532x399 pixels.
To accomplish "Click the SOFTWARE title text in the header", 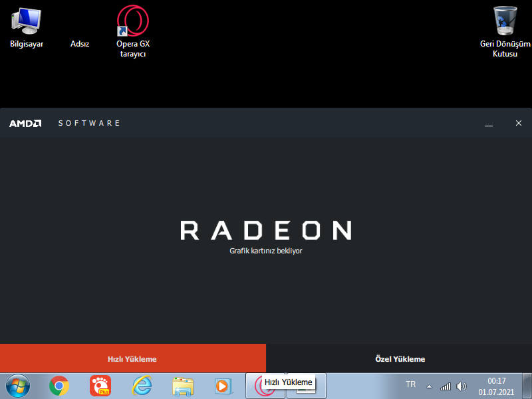I will 89,123.
